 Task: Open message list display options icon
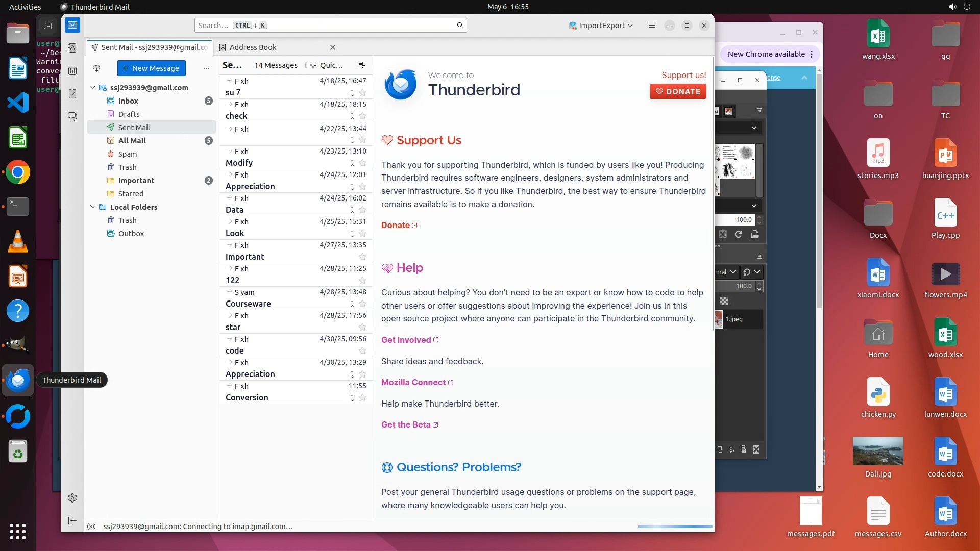click(362, 65)
